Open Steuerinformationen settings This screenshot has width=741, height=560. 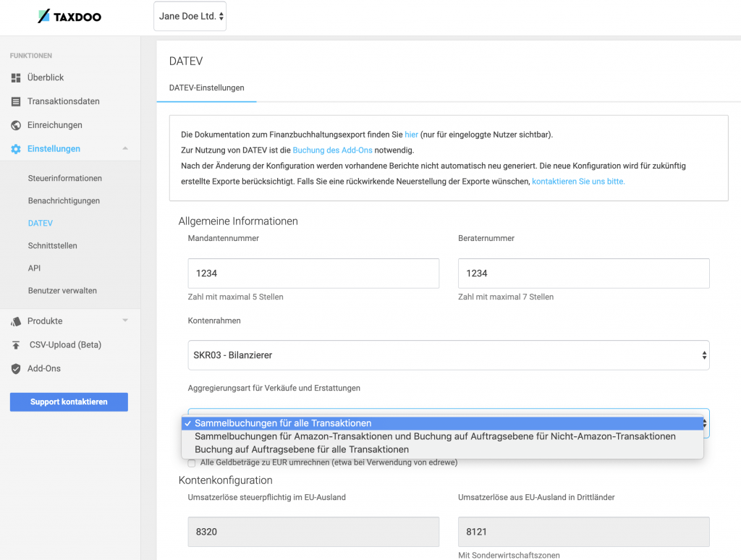(x=64, y=178)
